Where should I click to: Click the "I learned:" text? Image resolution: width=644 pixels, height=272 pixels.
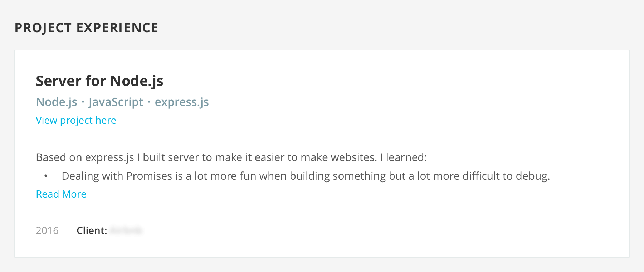[x=404, y=157]
